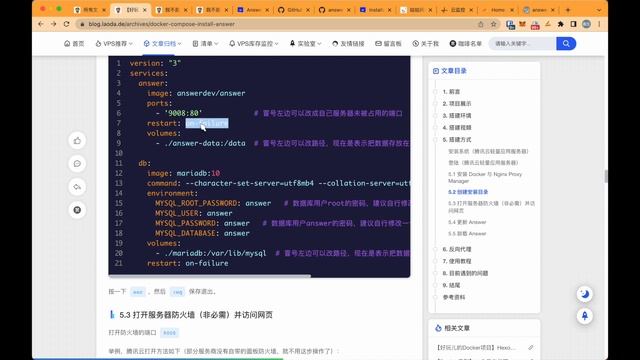Viewport: 640px width, 360px height.
Task: Expand the VPS库存监控 dropdown menu
Action: tap(253, 43)
